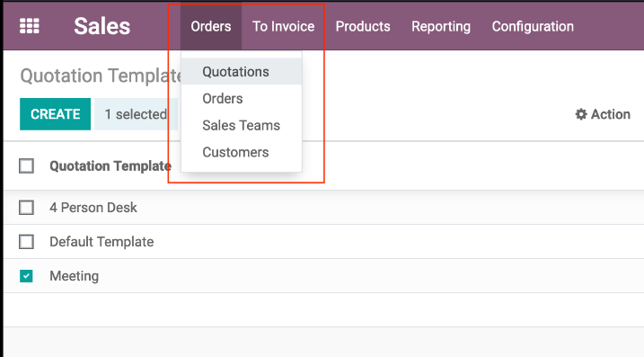The width and height of the screenshot is (644, 357).
Task: Open the Default Template record
Action: 101,242
